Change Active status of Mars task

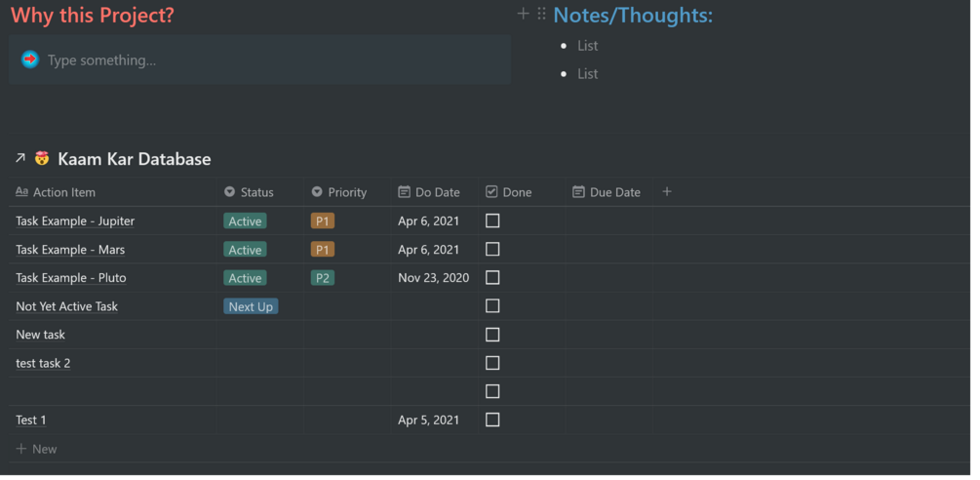245,250
